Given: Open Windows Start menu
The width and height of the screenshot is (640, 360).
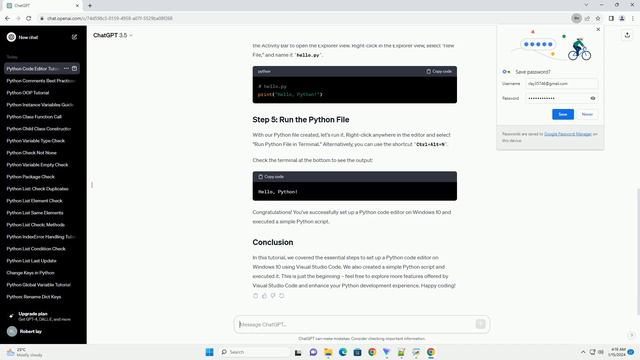Looking at the screenshot, I should pos(209,352).
